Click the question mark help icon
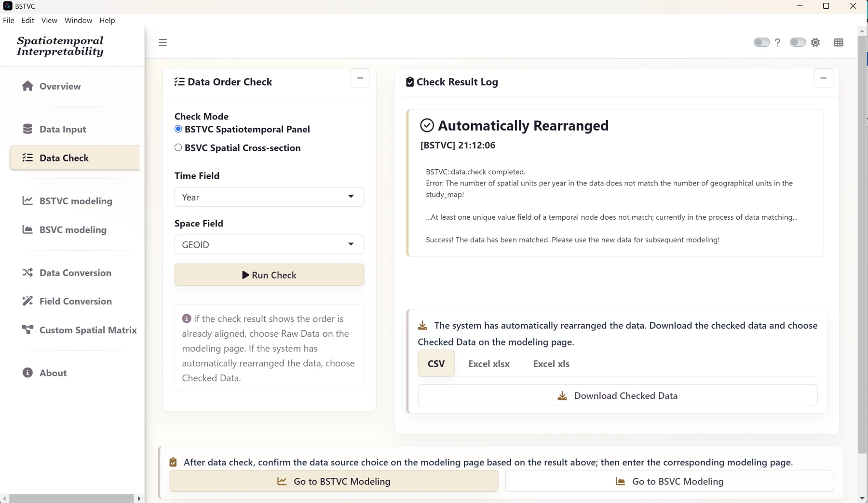 click(x=777, y=42)
